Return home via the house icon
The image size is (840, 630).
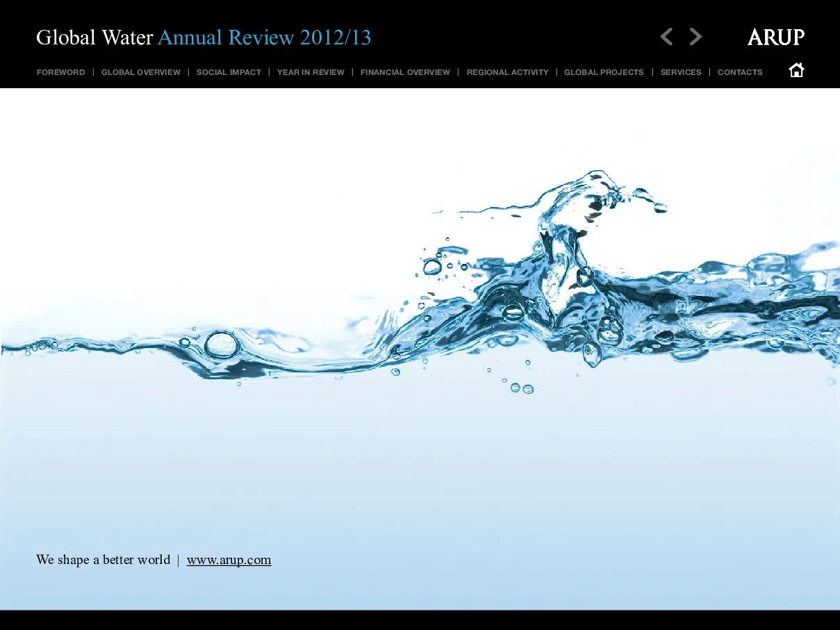[x=796, y=70]
